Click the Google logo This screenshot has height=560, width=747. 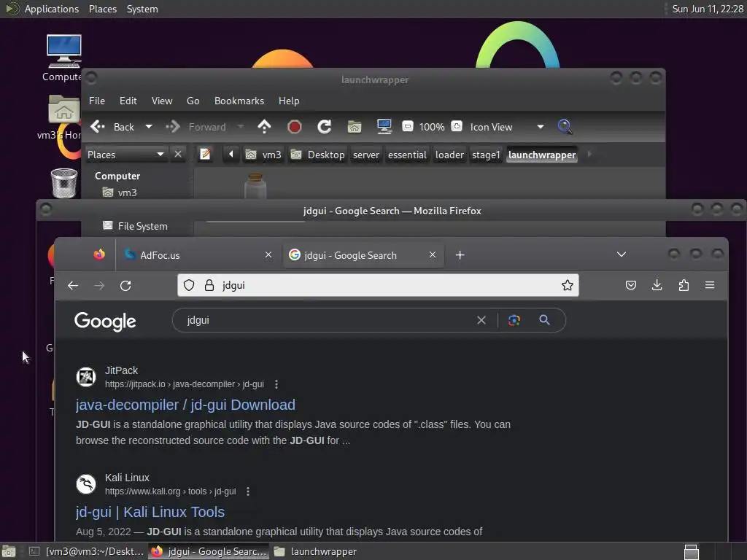[105, 322]
